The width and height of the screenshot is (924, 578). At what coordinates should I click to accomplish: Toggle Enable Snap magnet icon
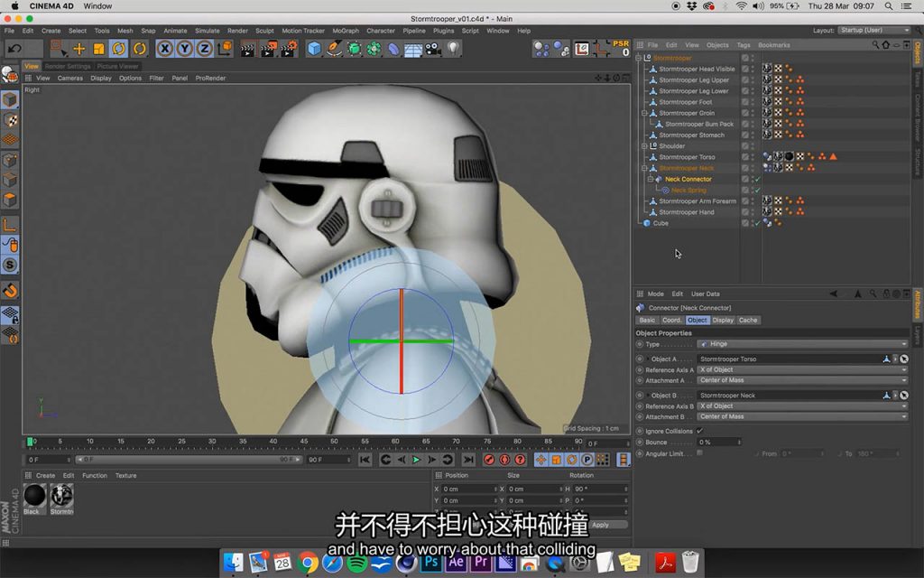10,290
